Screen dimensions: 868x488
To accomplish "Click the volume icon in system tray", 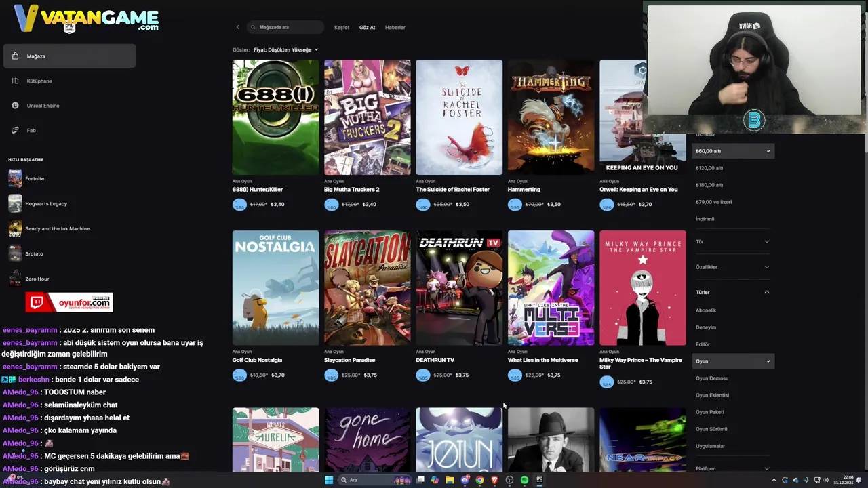I will pos(825,480).
